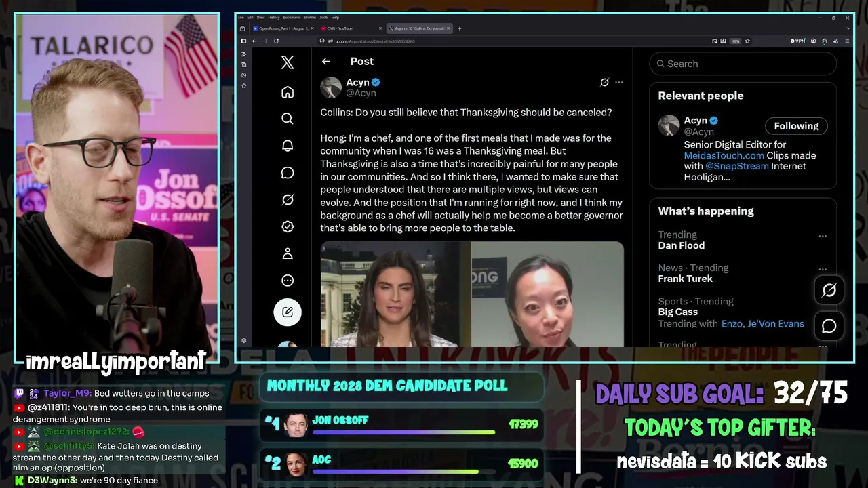Screen dimensions: 868x488
Task: Open Notifications bell in X sidebar
Action: coord(288,146)
